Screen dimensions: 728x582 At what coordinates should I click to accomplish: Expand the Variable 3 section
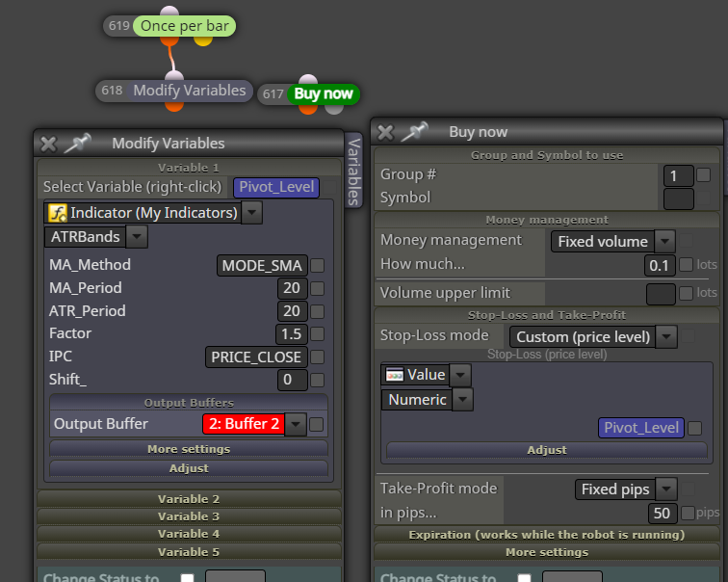point(189,516)
